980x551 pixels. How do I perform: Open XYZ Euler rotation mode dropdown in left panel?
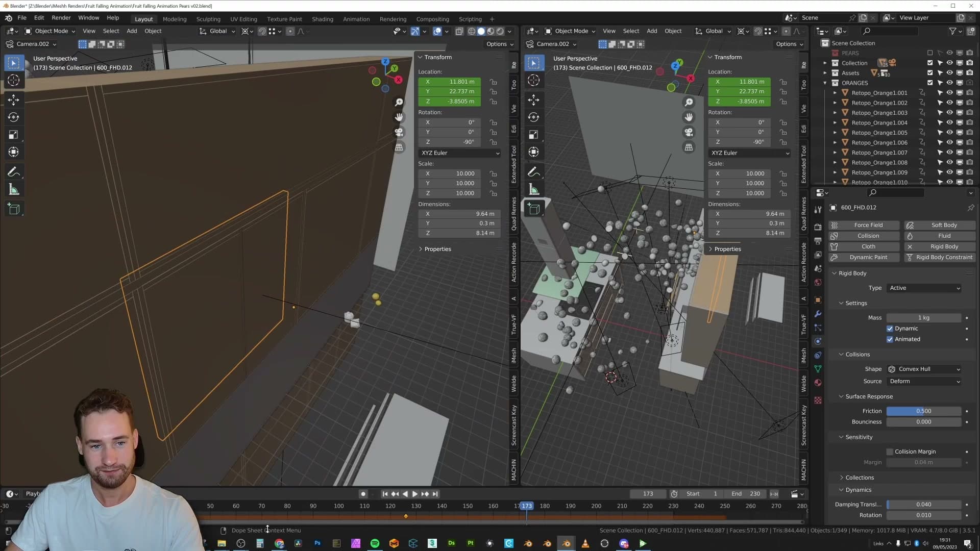coord(460,153)
